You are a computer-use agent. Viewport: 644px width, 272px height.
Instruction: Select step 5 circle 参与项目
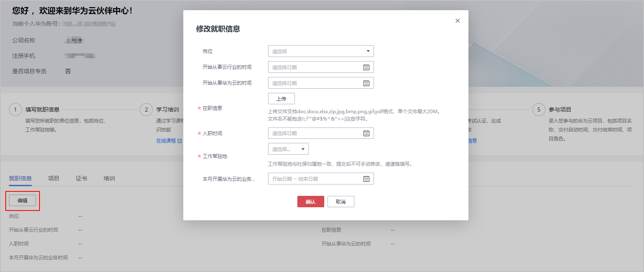(x=539, y=110)
